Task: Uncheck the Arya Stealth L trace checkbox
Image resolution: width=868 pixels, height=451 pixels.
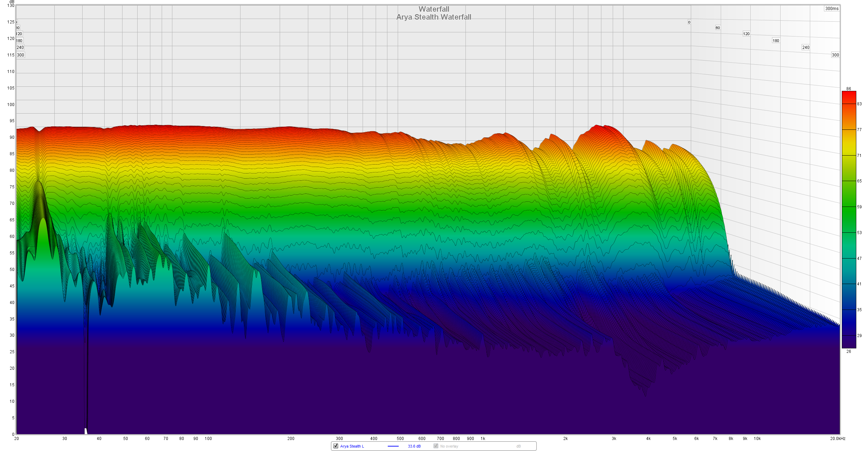Action: pyautogui.click(x=336, y=446)
